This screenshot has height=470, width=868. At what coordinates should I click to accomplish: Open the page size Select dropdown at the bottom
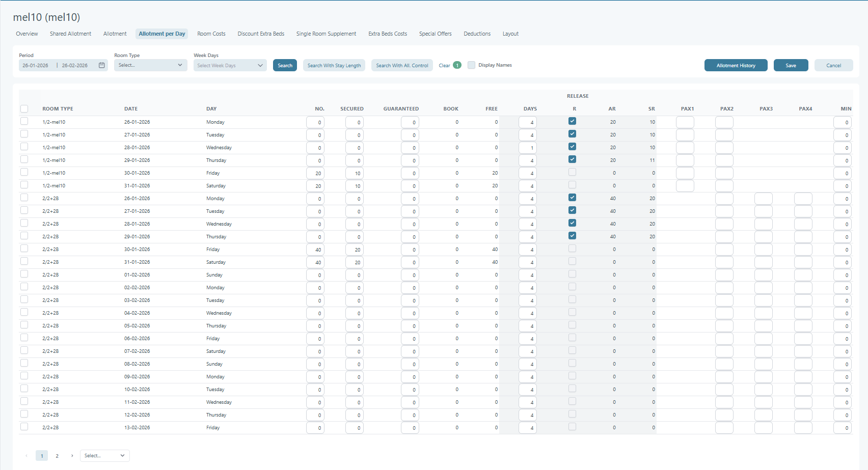[x=104, y=456]
